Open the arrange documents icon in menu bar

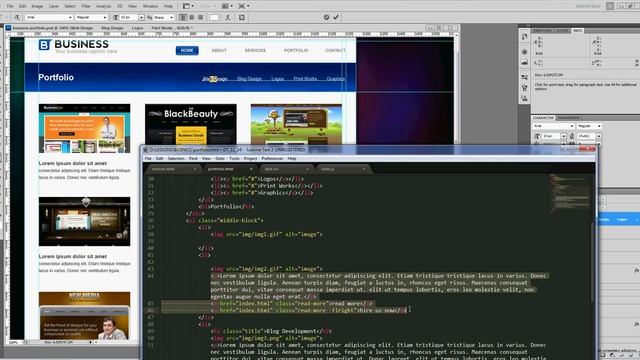[227, 6]
